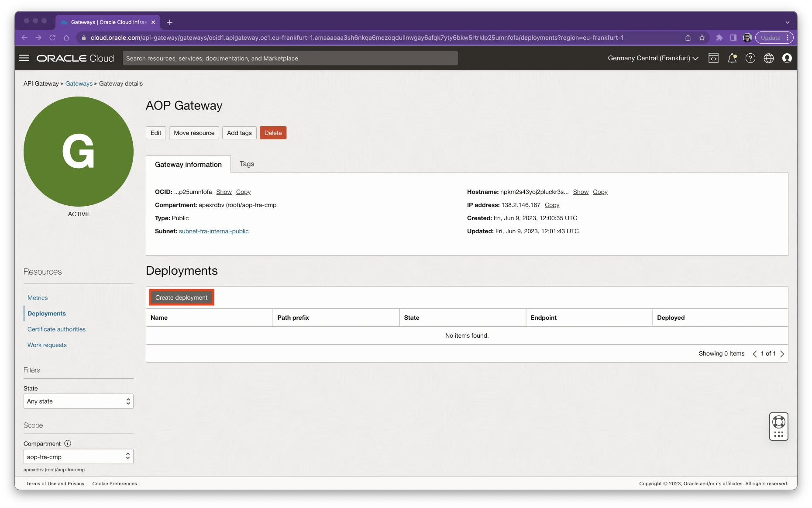Open the browser extensions puzzle icon
This screenshot has width=812, height=508.
(x=719, y=38)
